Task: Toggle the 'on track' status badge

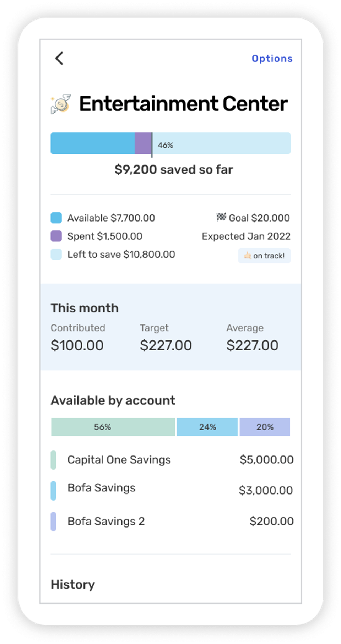Action: coord(265,256)
